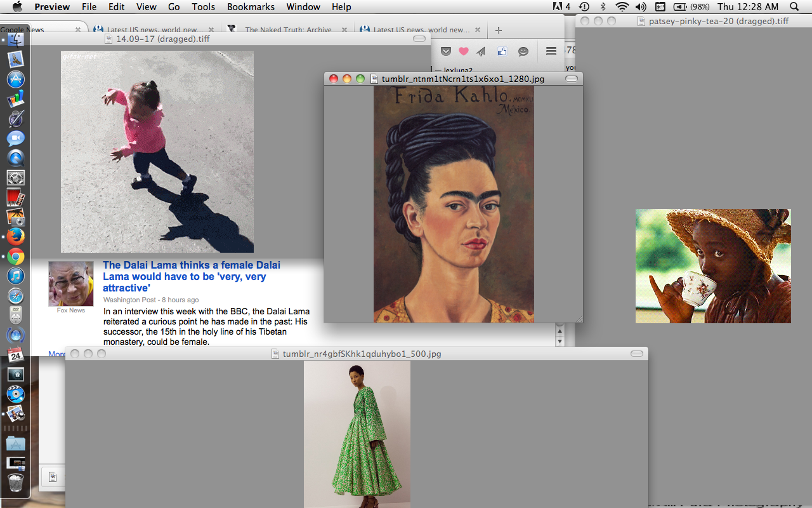Open the Trash in the Dock

click(x=16, y=483)
